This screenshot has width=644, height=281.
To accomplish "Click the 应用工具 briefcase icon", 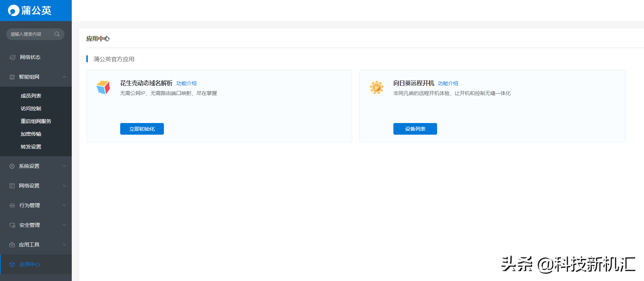I will click(12, 245).
